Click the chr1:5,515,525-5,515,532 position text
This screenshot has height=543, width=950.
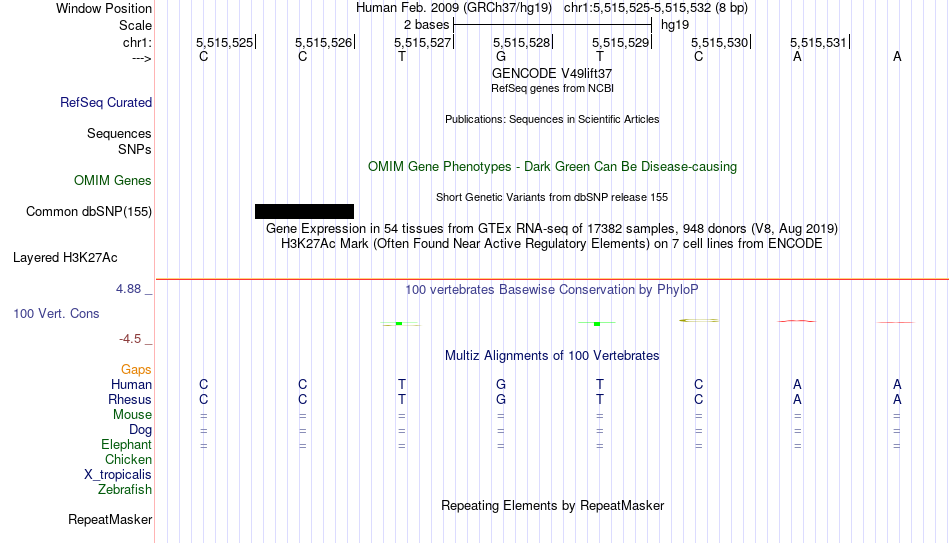click(656, 8)
